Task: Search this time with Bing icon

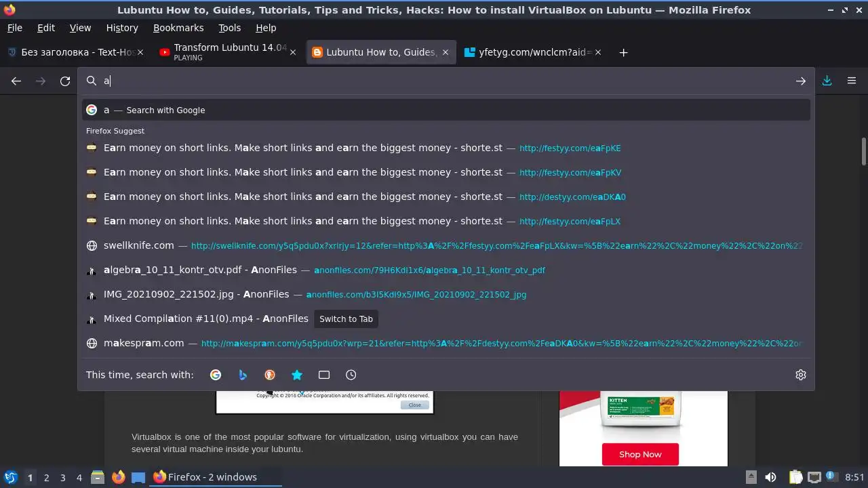Action: coord(243,375)
